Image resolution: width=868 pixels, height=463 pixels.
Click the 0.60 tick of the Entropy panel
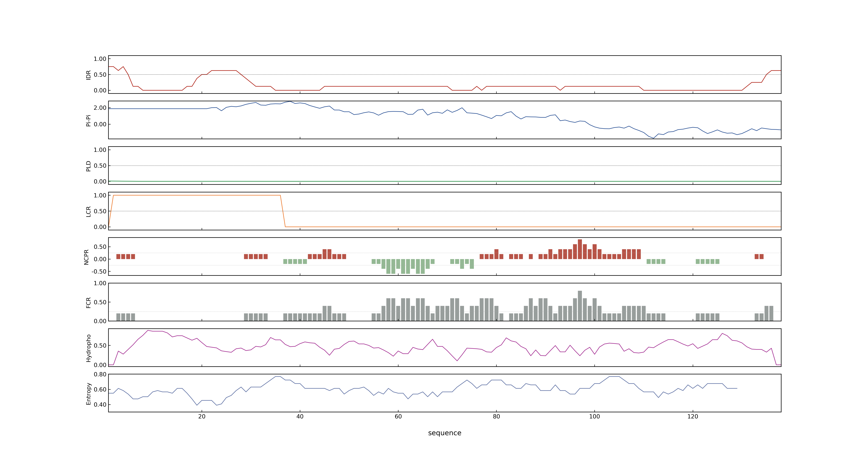[x=100, y=390]
